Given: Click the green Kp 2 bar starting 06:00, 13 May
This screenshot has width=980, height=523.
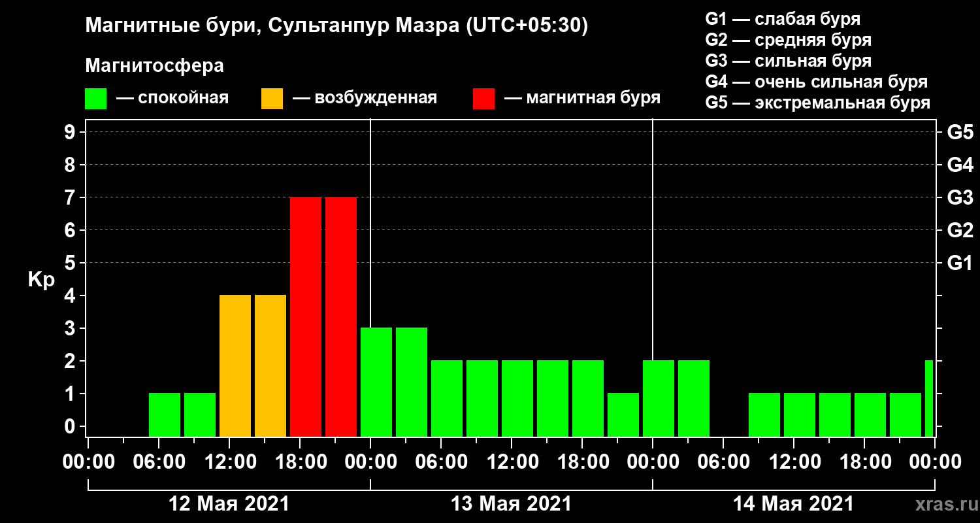Looking at the screenshot, I should pos(447,398).
